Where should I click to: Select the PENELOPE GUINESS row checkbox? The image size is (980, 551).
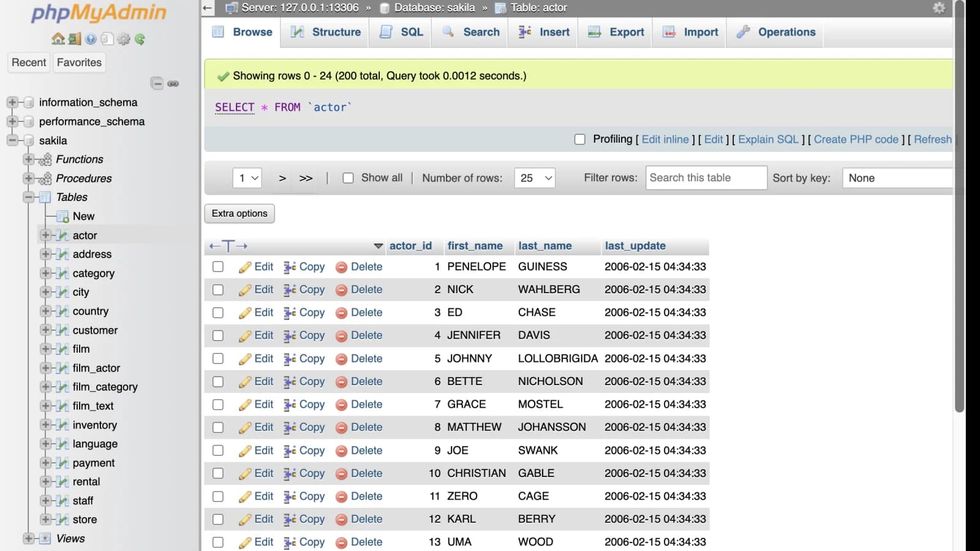tap(218, 267)
